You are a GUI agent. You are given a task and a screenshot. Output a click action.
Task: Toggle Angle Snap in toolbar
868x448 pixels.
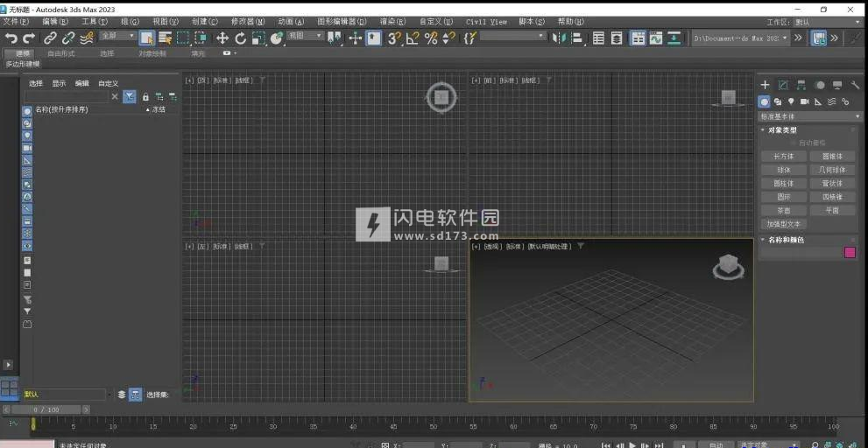(413, 38)
